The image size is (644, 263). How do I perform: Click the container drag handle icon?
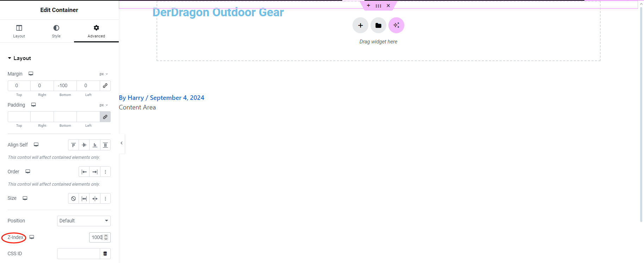[378, 6]
